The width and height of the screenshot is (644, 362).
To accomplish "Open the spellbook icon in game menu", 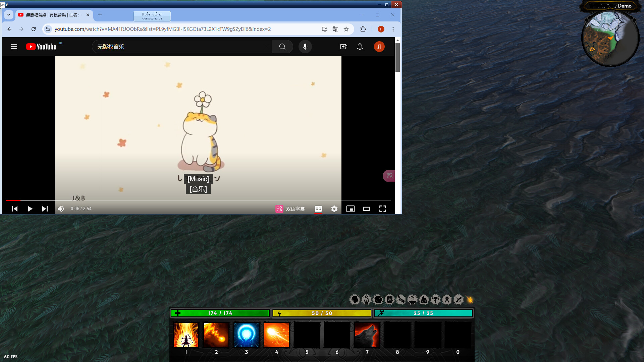I will coord(389,300).
